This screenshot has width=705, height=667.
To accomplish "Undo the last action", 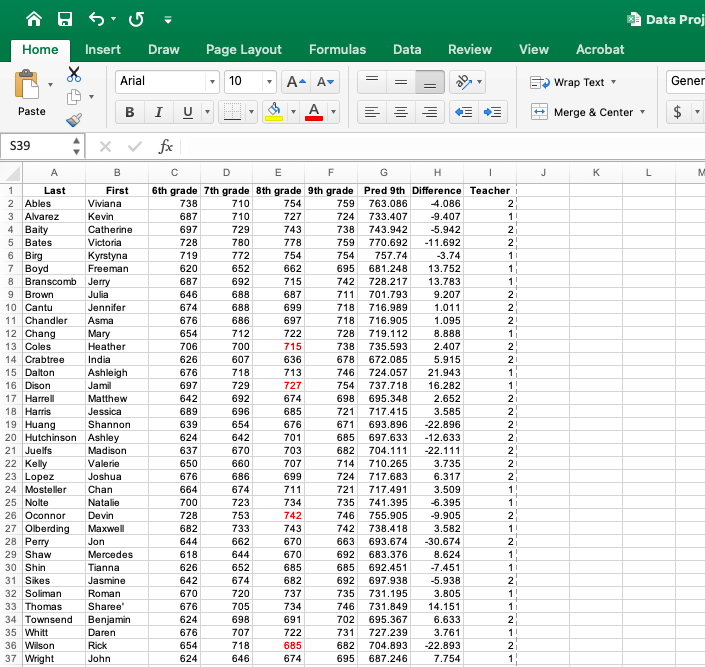I will point(96,19).
